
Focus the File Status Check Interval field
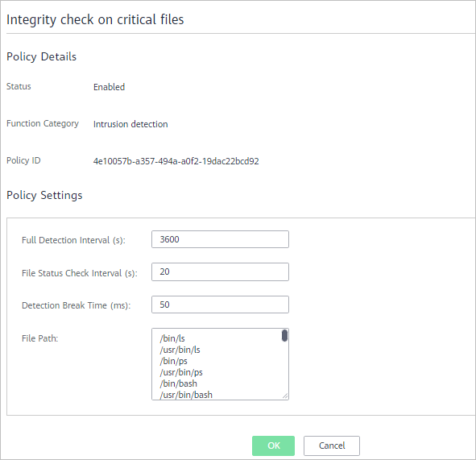click(x=220, y=271)
